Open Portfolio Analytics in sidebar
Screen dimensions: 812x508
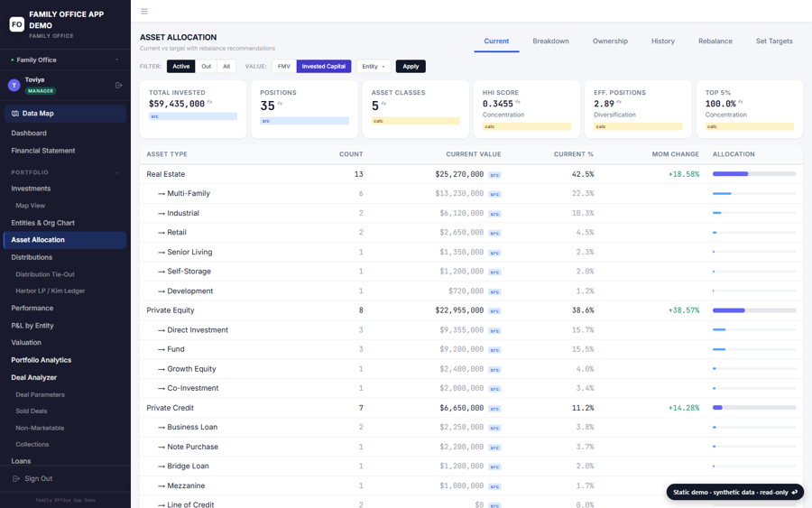(x=42, y=360)
